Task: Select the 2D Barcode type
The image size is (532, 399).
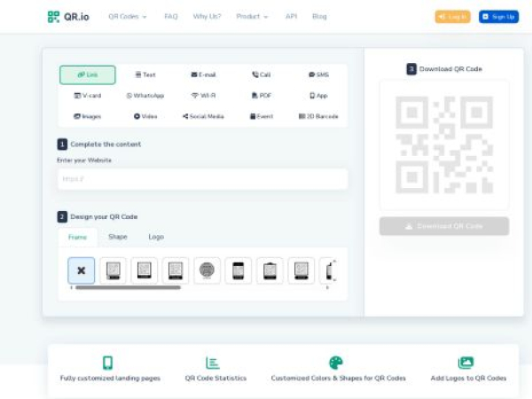Action: [318, 116]
